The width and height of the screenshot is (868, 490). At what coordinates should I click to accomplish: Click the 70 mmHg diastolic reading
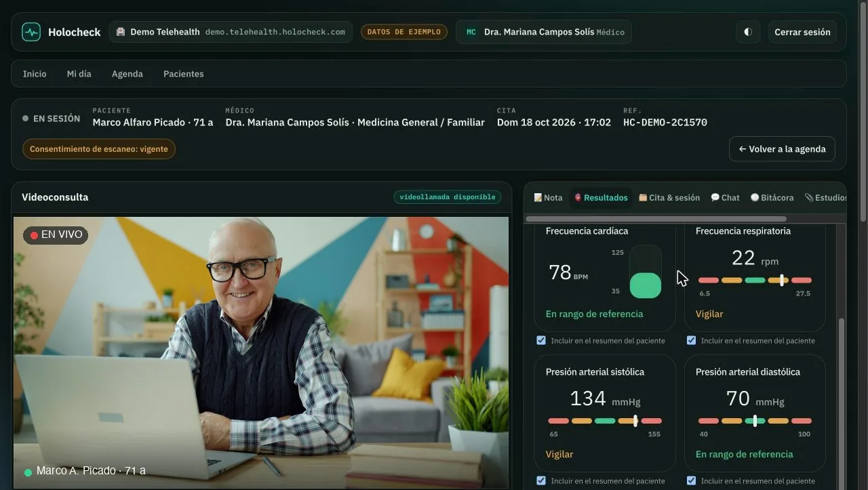755,399
